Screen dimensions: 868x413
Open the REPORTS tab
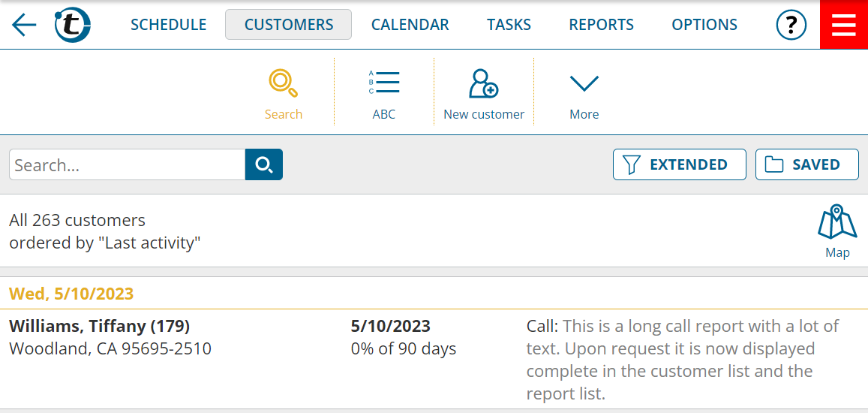tap(601, 25)
